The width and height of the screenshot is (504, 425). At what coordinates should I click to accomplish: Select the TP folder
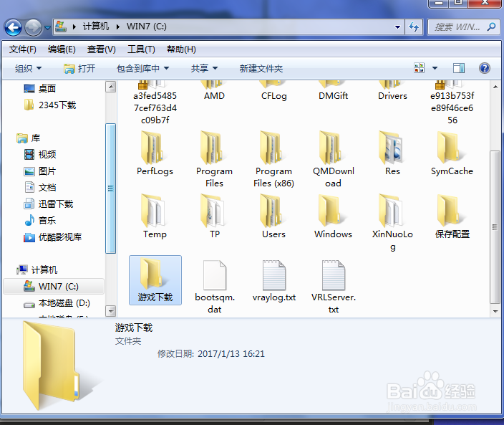[214, 216]
